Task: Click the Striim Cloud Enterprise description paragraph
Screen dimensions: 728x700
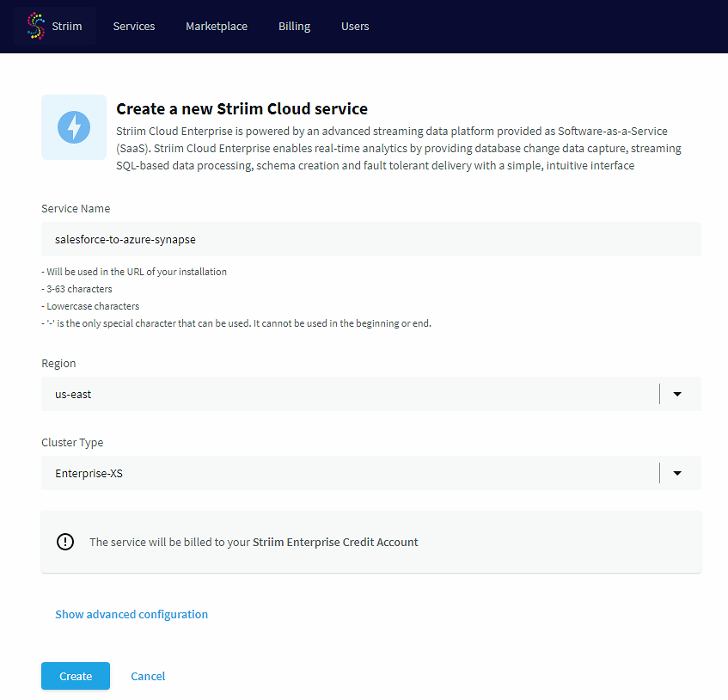Action: point(398,148)
